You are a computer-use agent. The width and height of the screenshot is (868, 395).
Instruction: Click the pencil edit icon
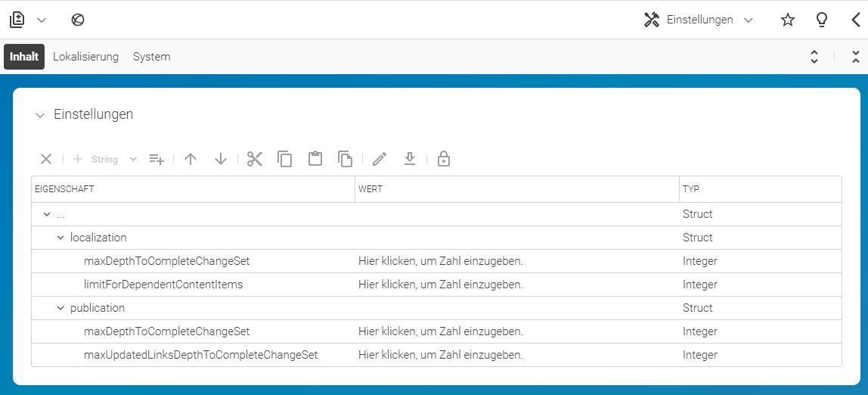pyautogui.click(x=380, y=160)
